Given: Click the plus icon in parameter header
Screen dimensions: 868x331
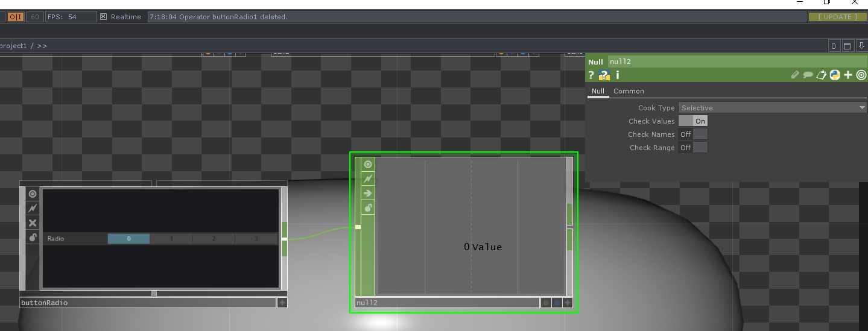Looking at the screenshot, I should (848, 75).
